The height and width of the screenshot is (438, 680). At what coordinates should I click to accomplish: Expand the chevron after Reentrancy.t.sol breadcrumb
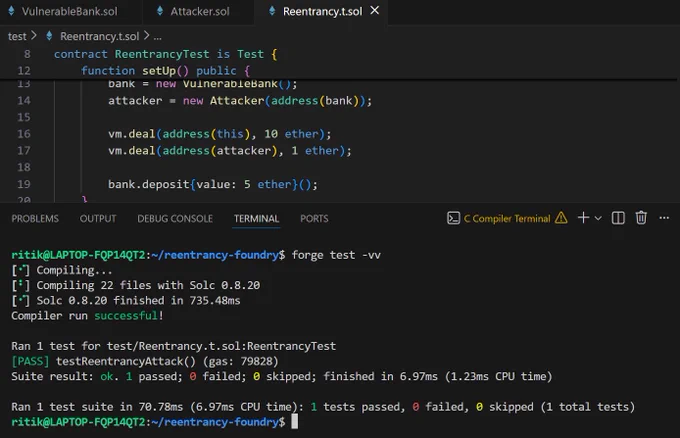tap(146, 36)
